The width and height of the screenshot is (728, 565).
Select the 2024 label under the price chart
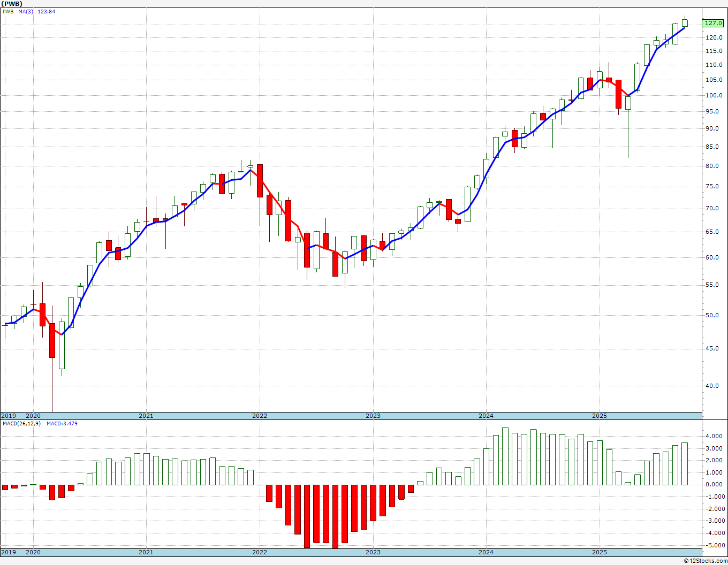[x=486, y=416]
